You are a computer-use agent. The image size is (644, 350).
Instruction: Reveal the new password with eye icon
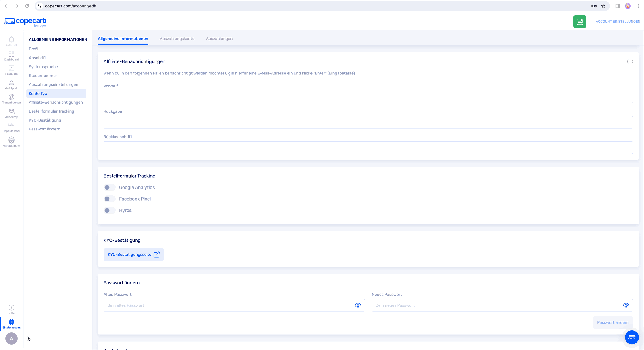pyautogui.click(x=626, y=305)
